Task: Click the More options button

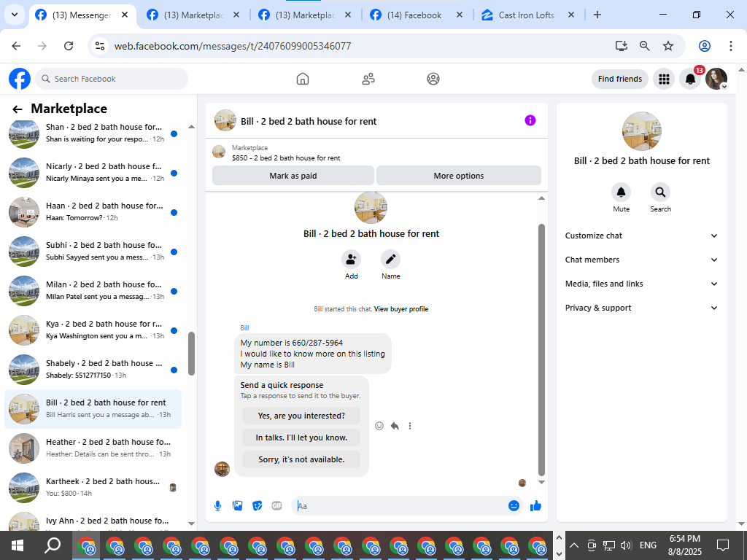Action: (x=458, y=176)
